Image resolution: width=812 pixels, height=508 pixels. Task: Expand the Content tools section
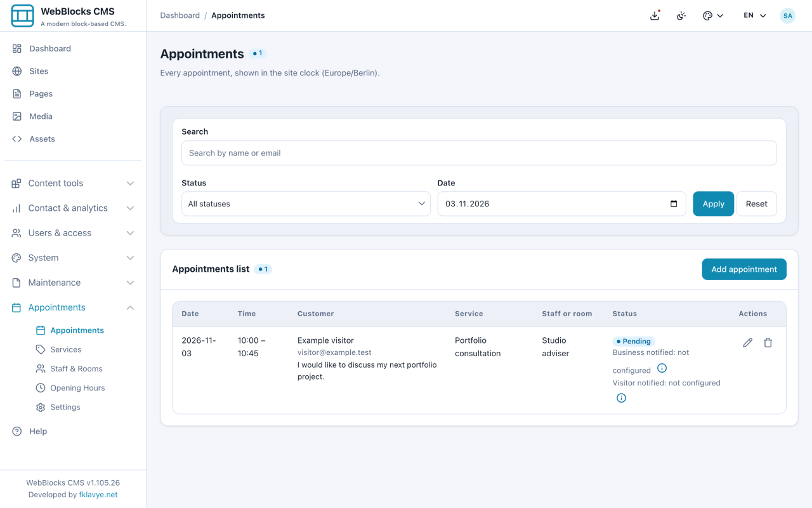(x=73, y=183)
